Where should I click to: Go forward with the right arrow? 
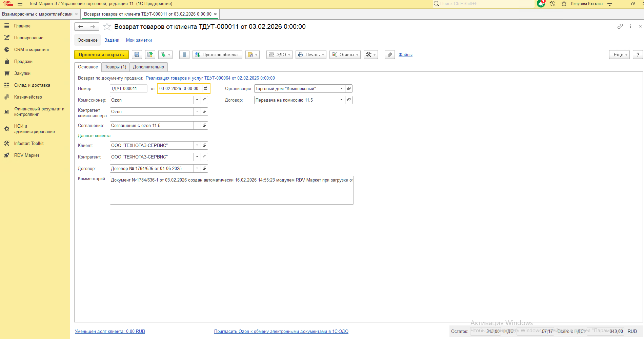pos(93,26)
